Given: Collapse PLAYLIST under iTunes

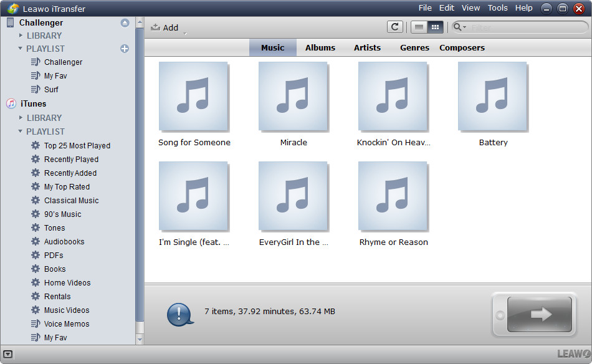Looking at the screenshot, I should click(20, 131).
